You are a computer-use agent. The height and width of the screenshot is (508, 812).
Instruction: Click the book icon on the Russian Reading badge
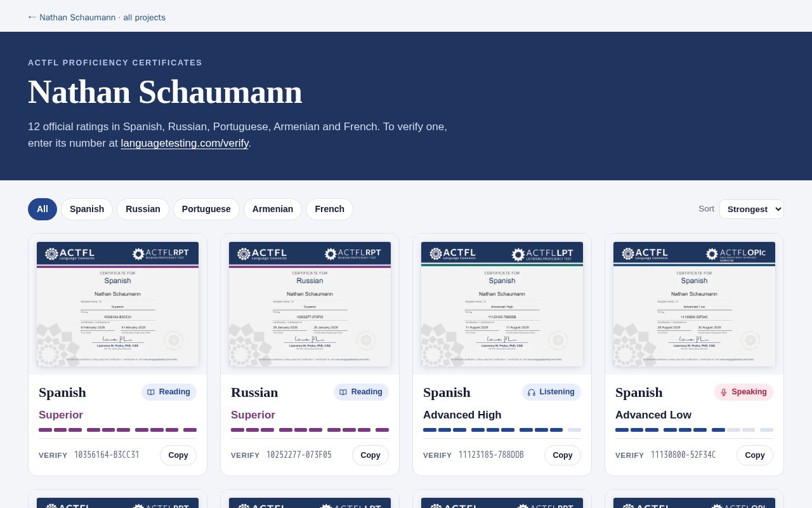click(x=343, y=392)
